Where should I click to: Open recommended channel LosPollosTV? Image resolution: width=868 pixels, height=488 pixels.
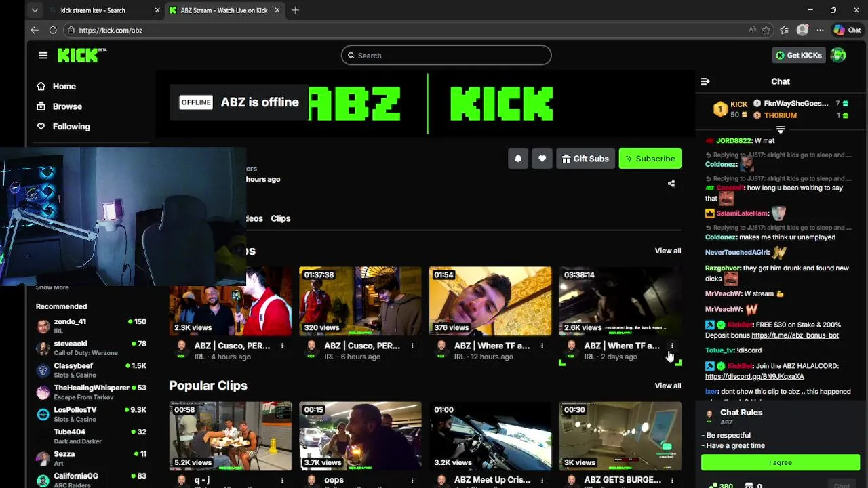(91, 414)
